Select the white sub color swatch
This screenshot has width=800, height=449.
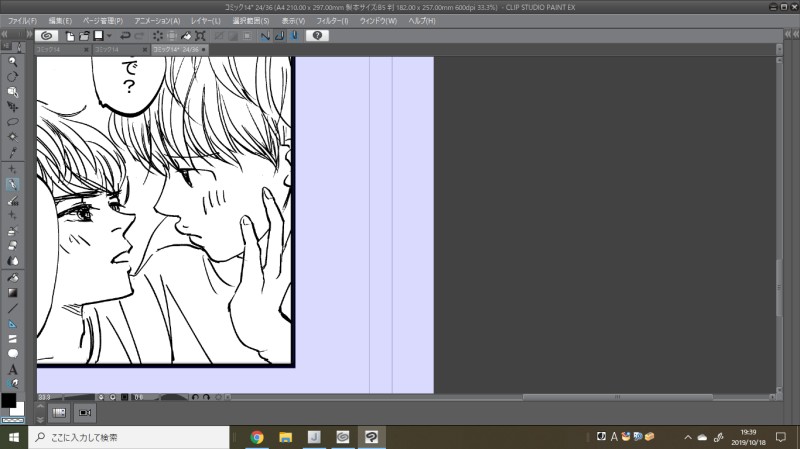tap(19, 409)
